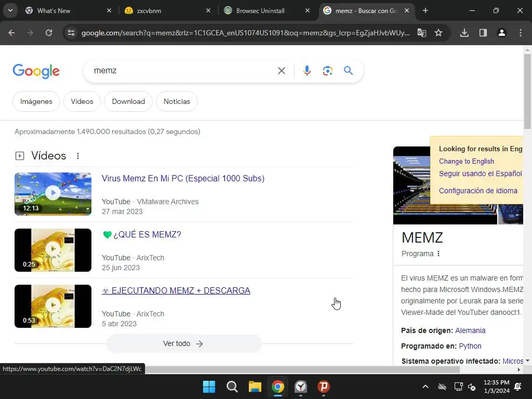Open File Explorer from taskbar

255,387
